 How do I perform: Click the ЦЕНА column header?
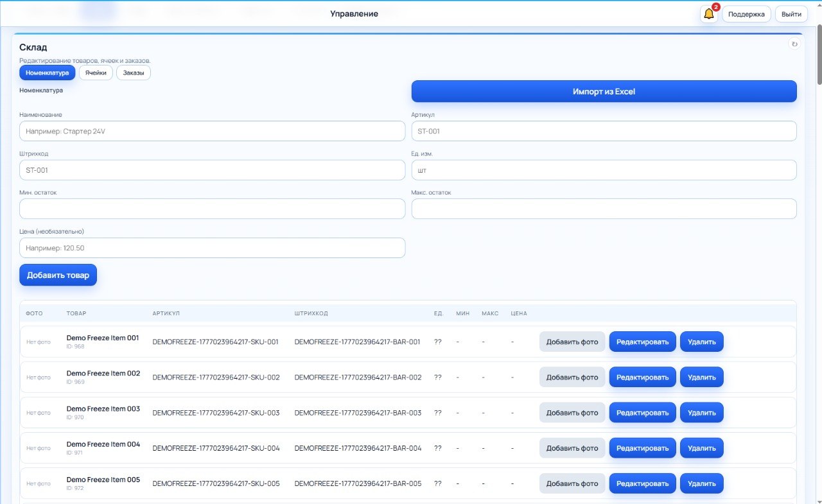519,313
